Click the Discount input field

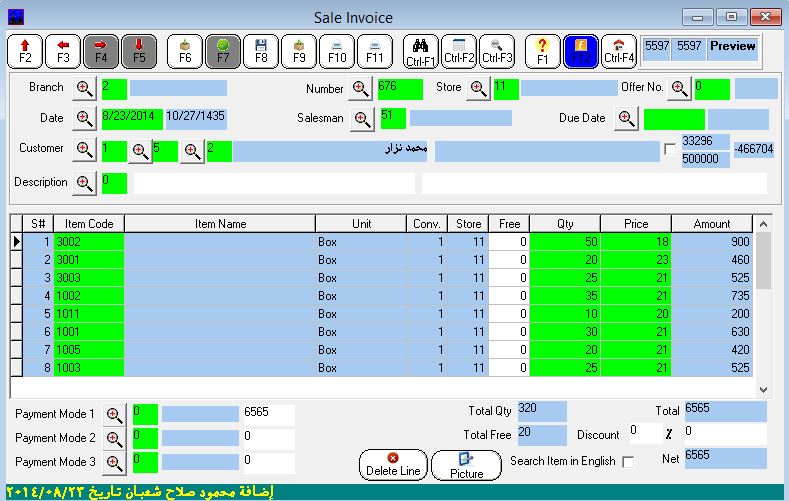coord(644,432)
